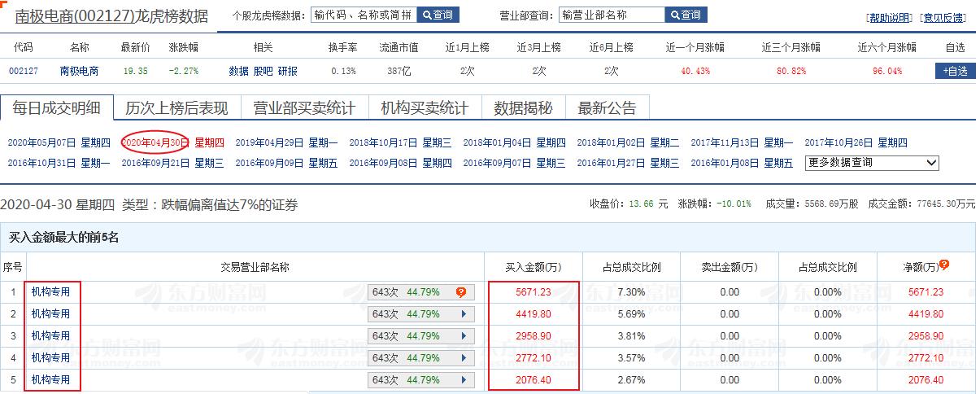Screen dimensions: 980x394
Task: Expand row 5 arrow in 643次 box
Action: [x=463, y=379]
